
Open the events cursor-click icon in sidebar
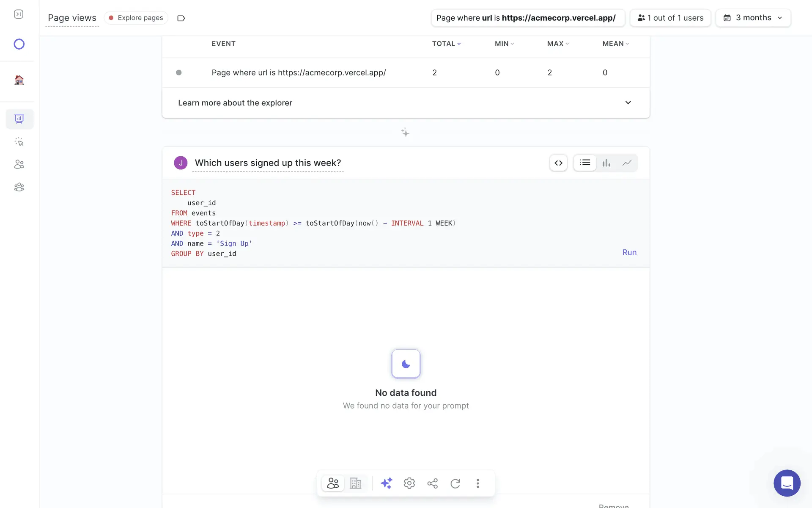[19, 142]
